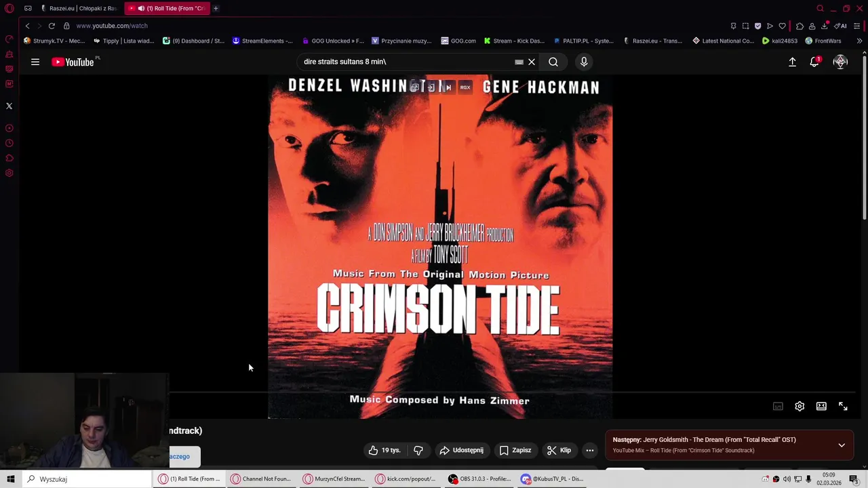This screenshot has height=488, width=868.
Task: Switch to Raszei.eu browser tab
Action: (79, 8)
